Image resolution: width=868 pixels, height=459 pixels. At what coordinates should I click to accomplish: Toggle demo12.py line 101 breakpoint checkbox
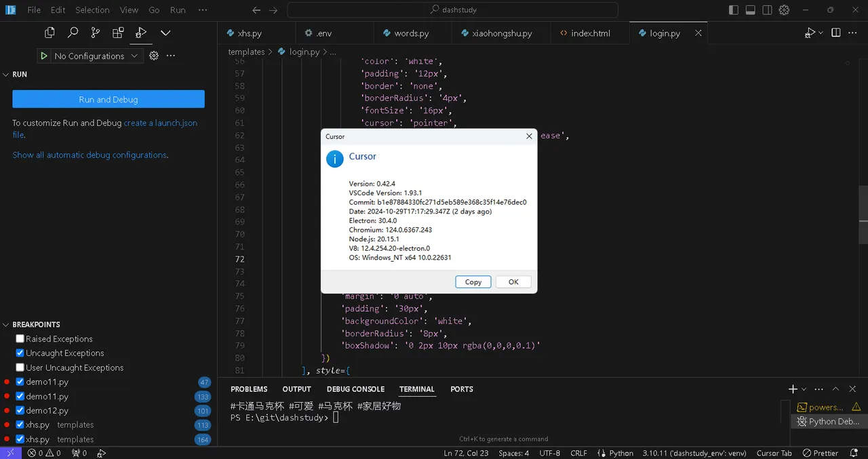click(20, 410)
